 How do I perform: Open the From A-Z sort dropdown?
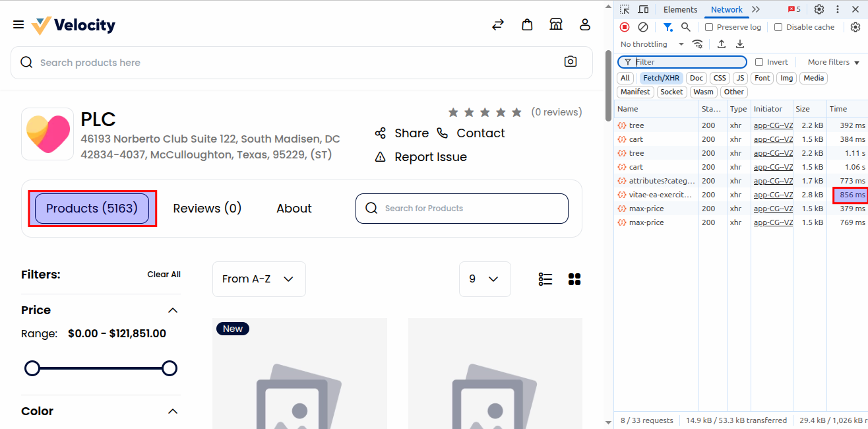(259, 279)
